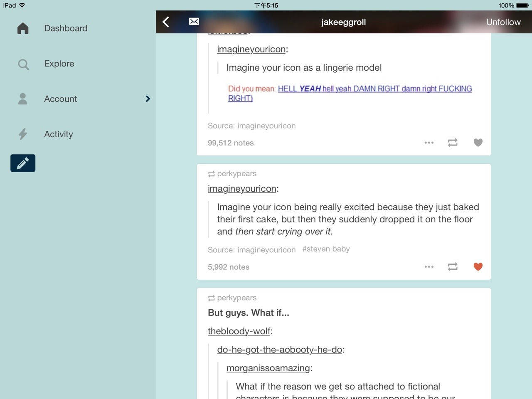The image size is (532, 399).
Task: Tap the jakeeggroll blog title in header
Action: pos(343,22)
